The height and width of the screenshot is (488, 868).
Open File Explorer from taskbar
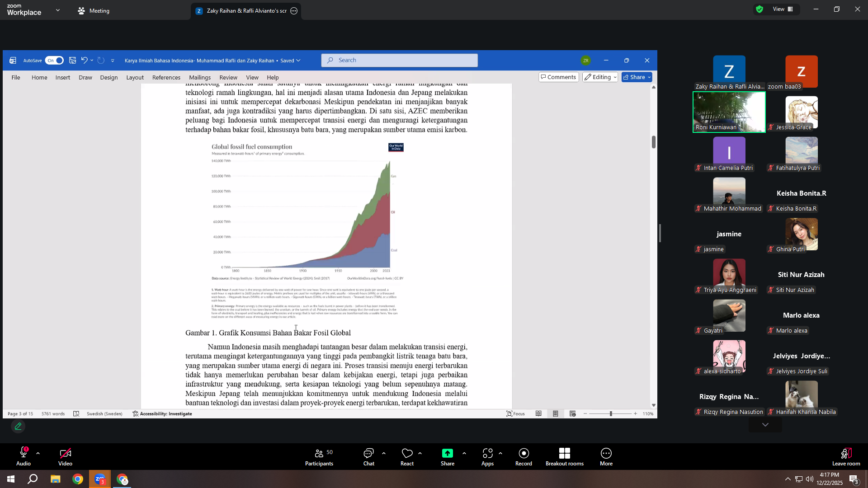click(x=55, y=479)
